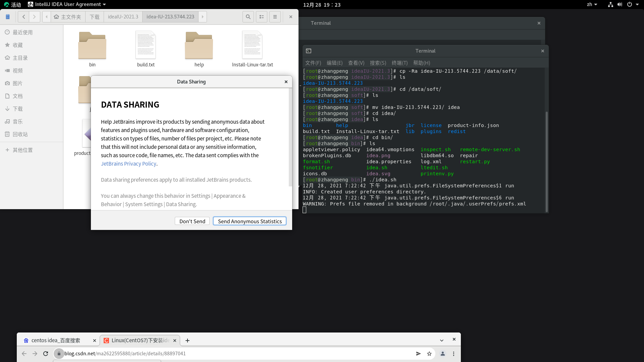Screen dimensions: 644x362
Task: Open JetBrains Privacy Policy link
Action: point(128,164)
